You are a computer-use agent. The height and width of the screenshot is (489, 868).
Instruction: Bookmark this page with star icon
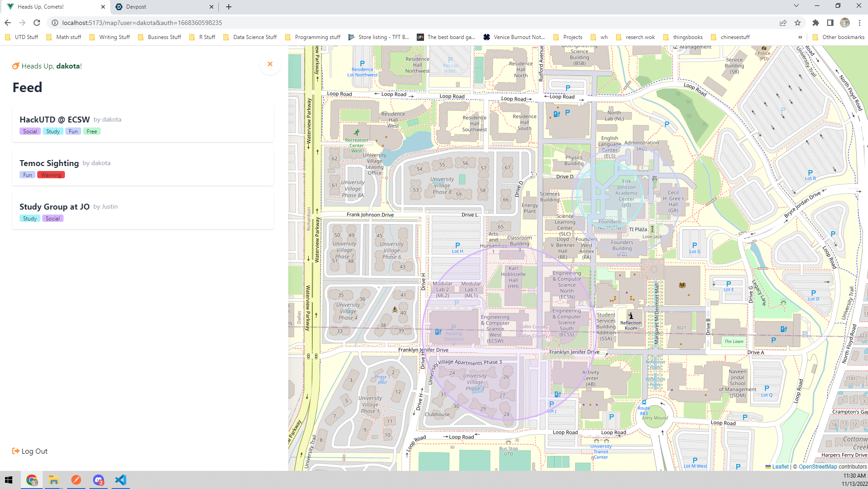click(x=798, y=23)
